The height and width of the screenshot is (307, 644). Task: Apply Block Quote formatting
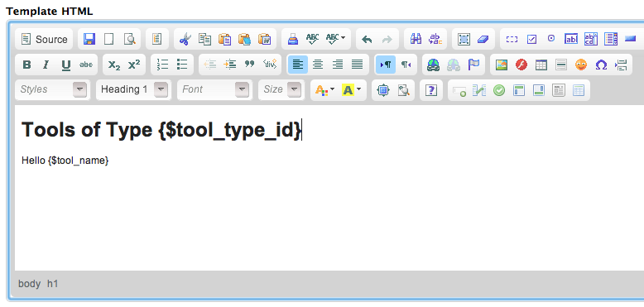pos(250,65)
